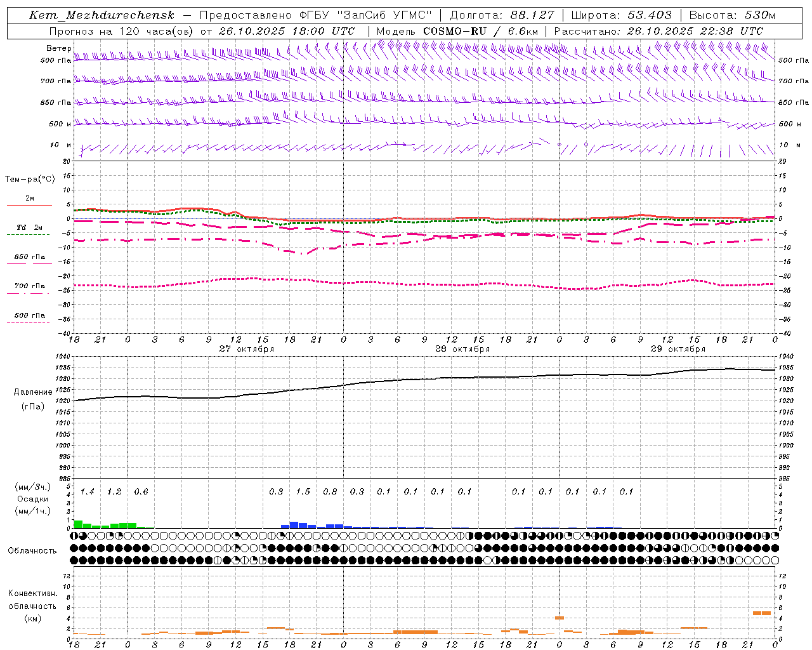The width and height of the screenshot is (812, 650).
Task: Select the 'Долгота: 88.127' field
Action: (x=502, y=15)
